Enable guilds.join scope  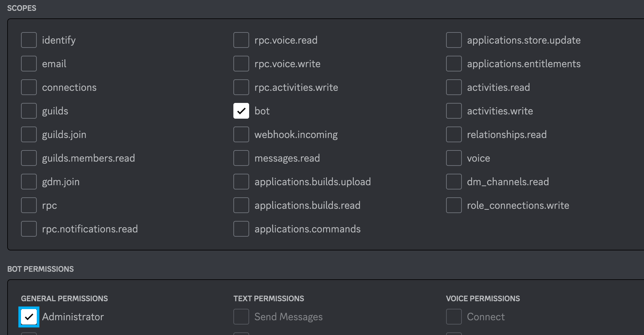tap(29, 134)
